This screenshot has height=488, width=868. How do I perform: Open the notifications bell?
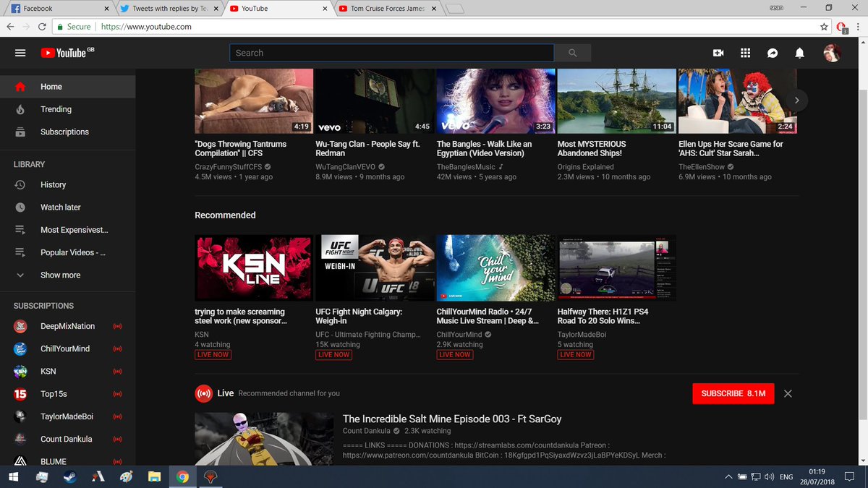point(799,53)
